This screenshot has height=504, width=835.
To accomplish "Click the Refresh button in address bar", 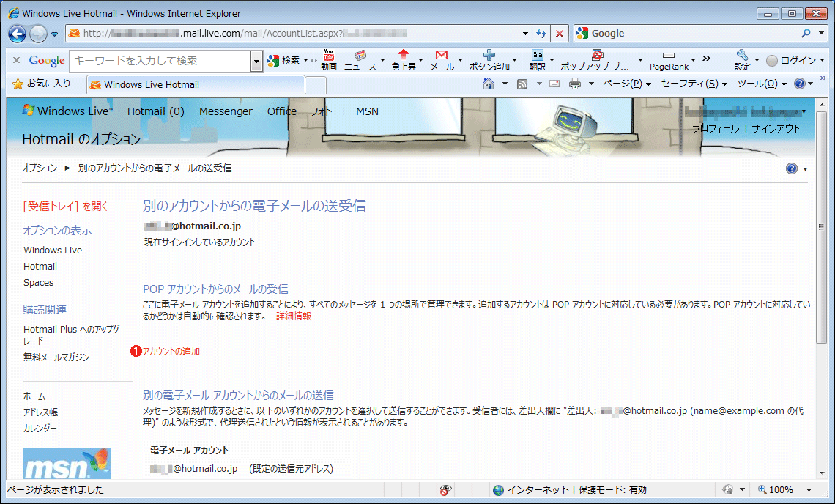I will (541, 34).
